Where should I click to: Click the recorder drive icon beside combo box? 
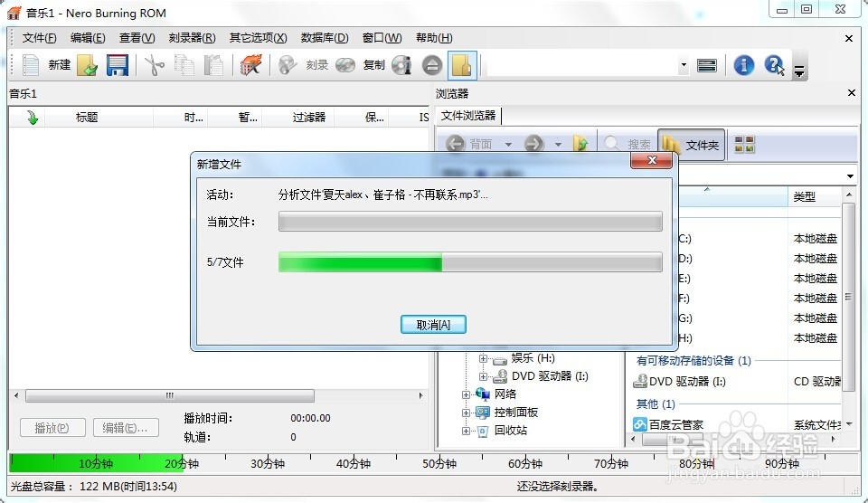click(x=707, y=65)
